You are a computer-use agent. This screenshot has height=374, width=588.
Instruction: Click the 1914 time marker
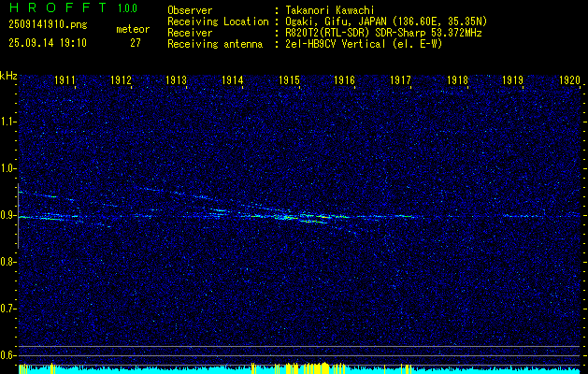[x=233, y=79]
